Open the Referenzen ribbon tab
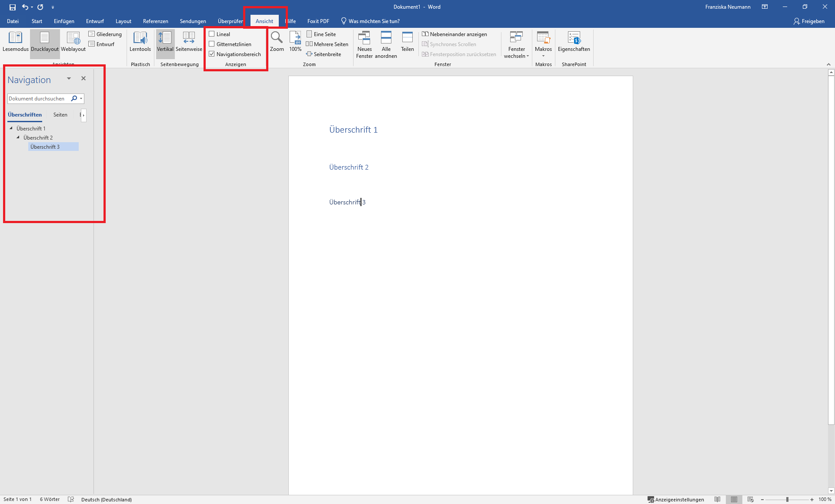 [x=155, y=21]
